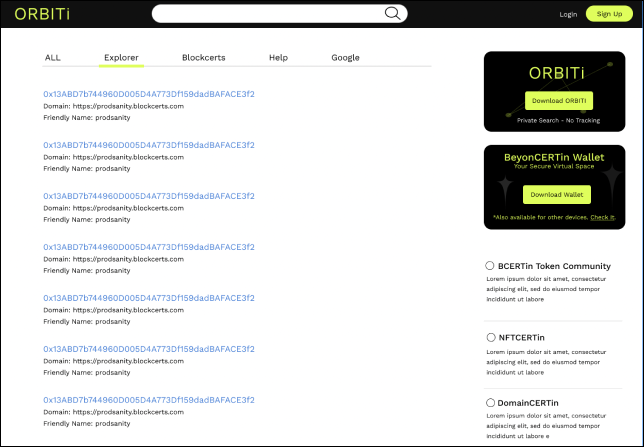
Task: Follow the 'Check it' link
Action: (603, 217)
